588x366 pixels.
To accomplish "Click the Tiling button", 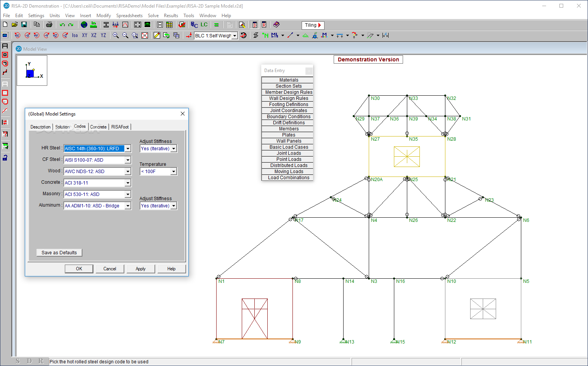I will tap(313, 25).
